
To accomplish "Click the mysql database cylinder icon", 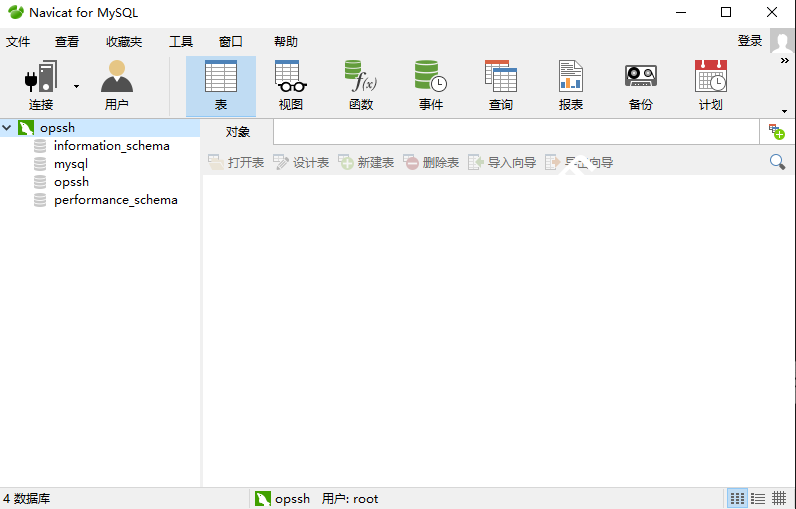I will point(40,164).
